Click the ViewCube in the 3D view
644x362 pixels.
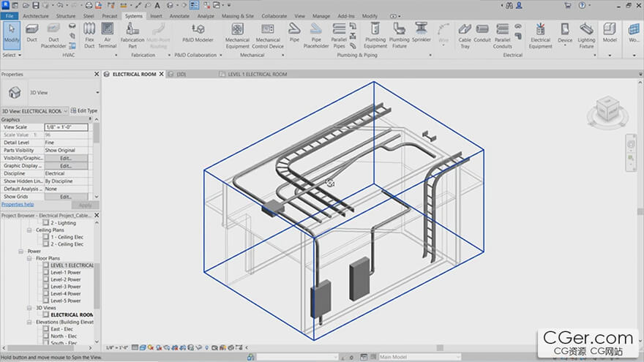click(607, 110)
